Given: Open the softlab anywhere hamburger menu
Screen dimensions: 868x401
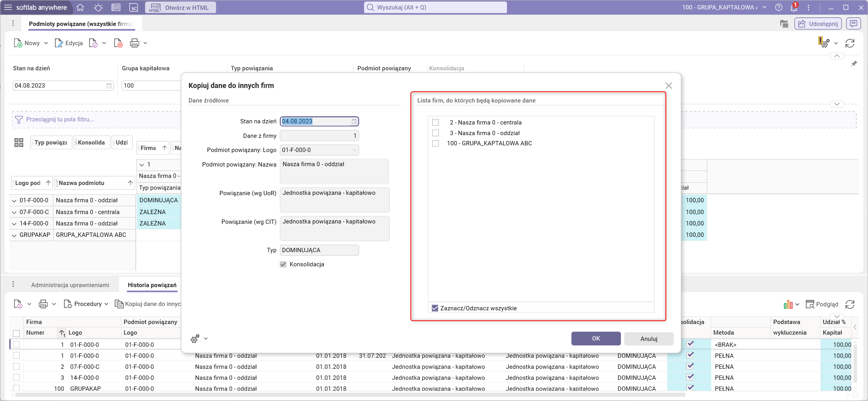Looking at the screenshot, I should pyautogui.click(x=8, y=7).
